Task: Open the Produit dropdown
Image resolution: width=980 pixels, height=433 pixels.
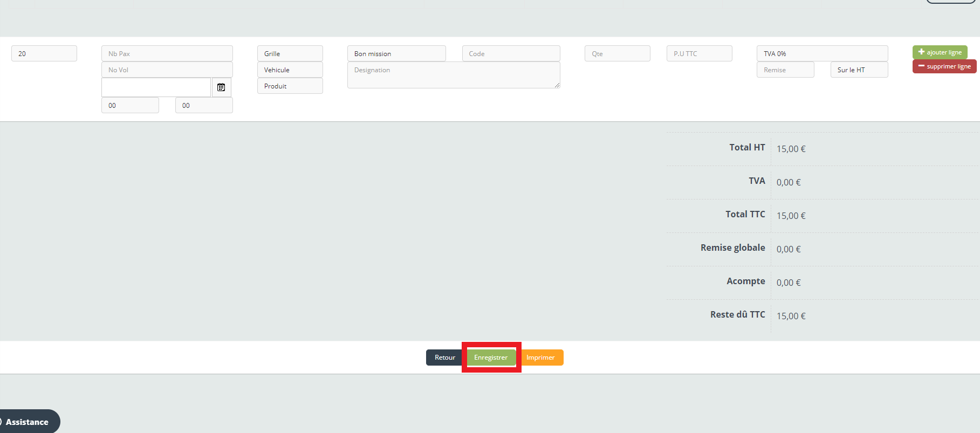Action: tap(290, 86)
